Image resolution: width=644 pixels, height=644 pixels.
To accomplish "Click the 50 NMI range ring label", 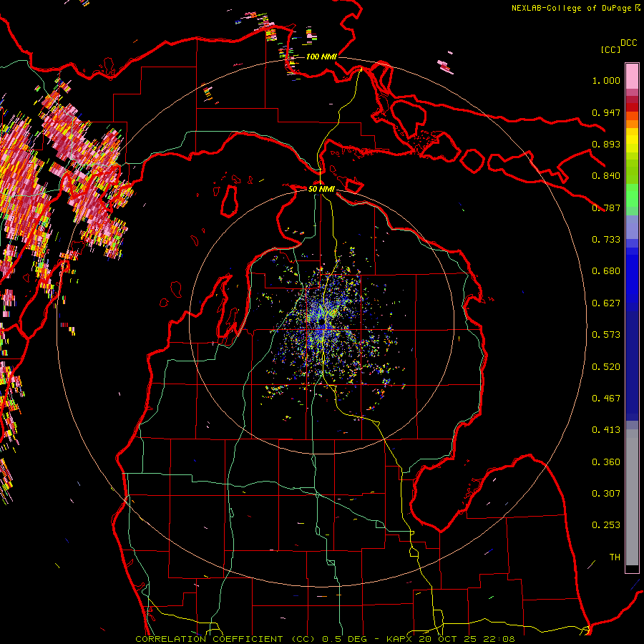I will (321, 189).
